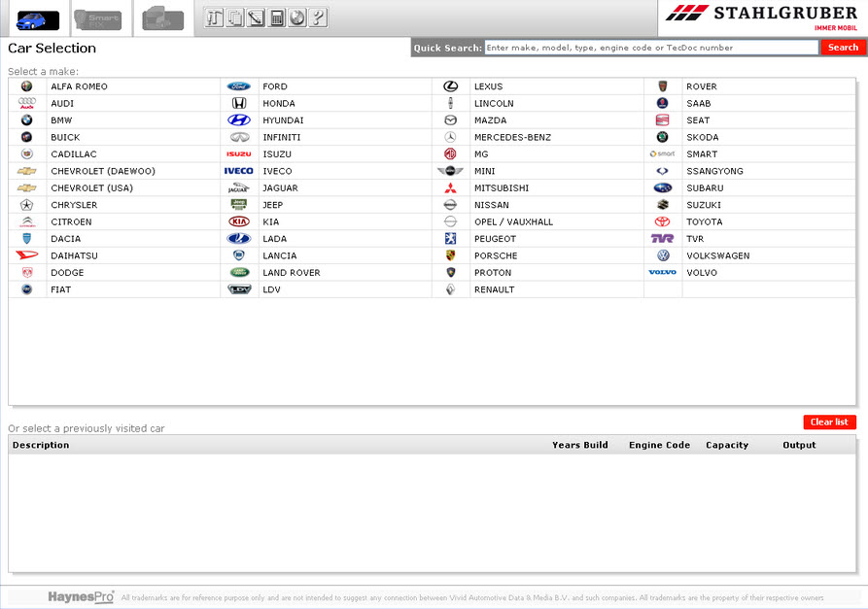Viewport: 868px width, 609px height.
Task: Click the Mazda logo icon
Action: pyautogui.click(x=451, y=120)
